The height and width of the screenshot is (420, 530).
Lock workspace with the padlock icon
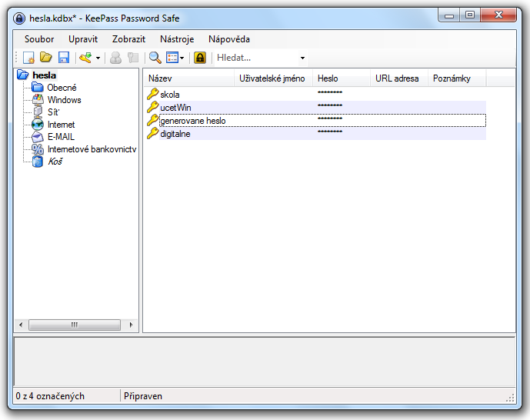(x=200, y=58)
